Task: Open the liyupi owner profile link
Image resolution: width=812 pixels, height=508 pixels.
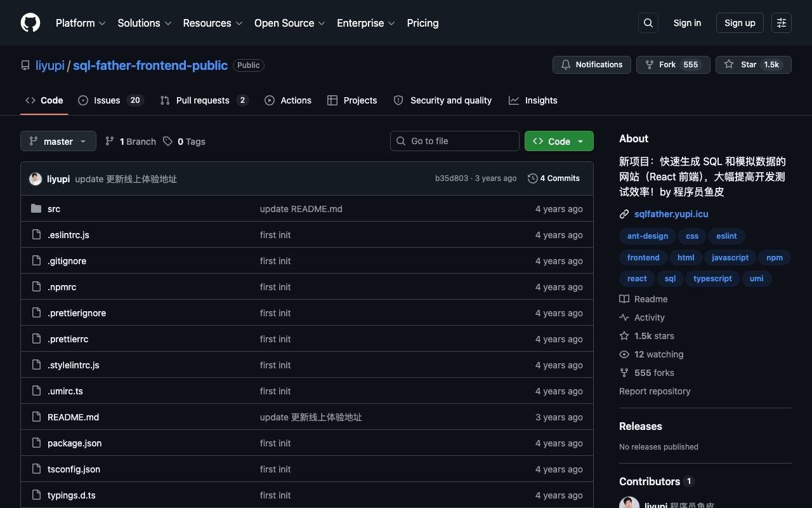Action: [50, 65]
